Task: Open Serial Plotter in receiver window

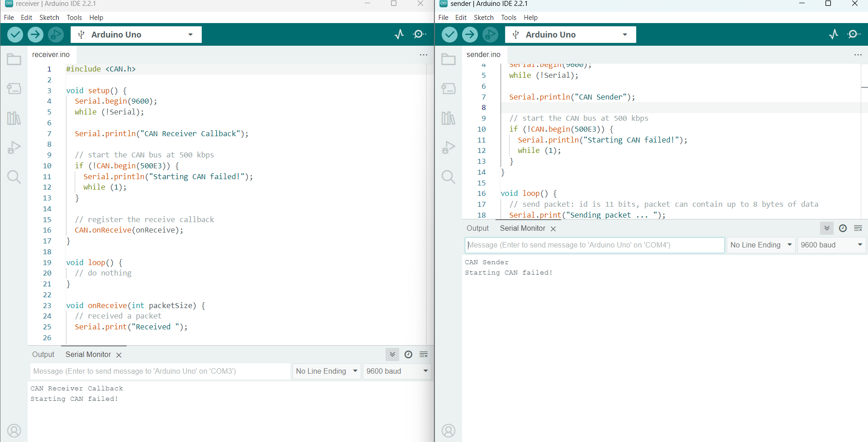Action: pyautogui.click(x=399, y=34)
